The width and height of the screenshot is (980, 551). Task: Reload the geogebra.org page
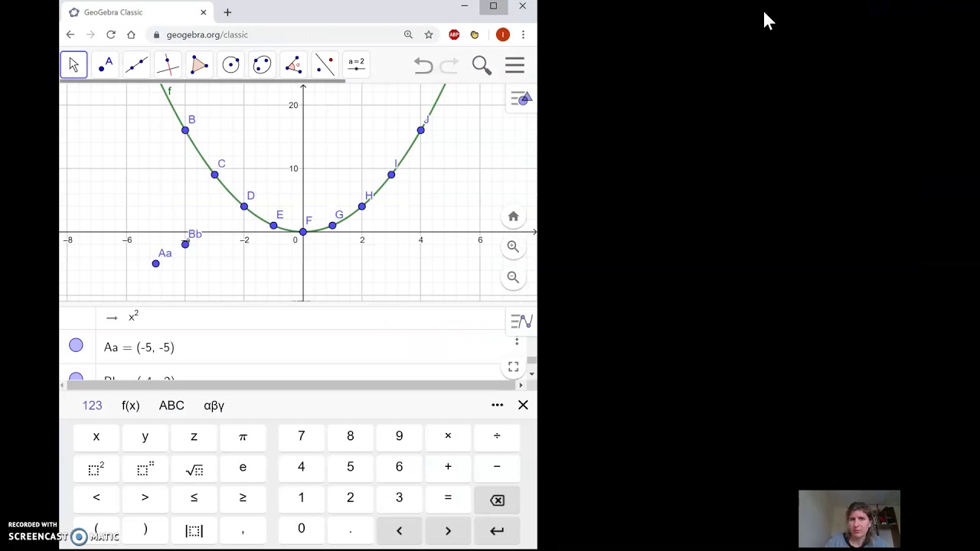pyautogui.click(x=111, y=34)
